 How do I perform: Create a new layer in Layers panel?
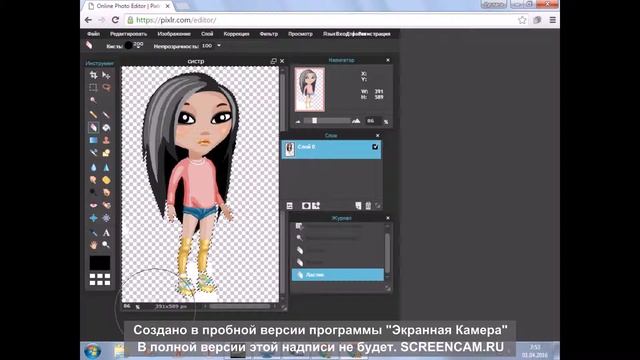point(358,206)
